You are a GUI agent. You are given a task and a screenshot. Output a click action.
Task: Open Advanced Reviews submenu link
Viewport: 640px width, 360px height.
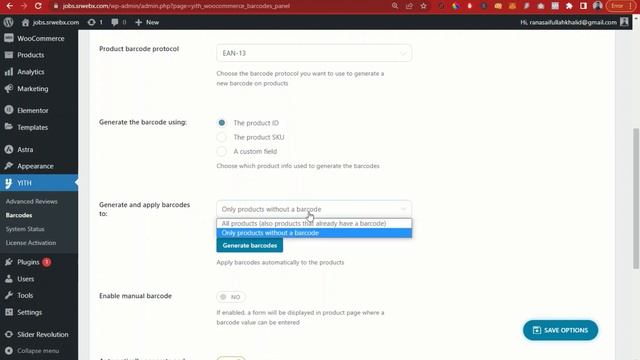pyautogui.click(x=31, y=202)
